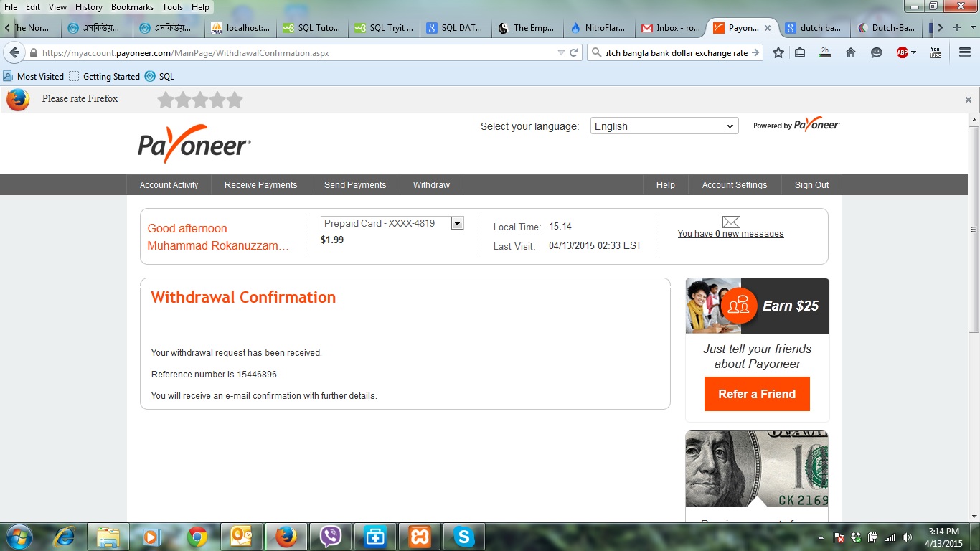Switch to the NitroFlare tab
The height and width of the screenshot is (551, 980).
pos(600,28)
